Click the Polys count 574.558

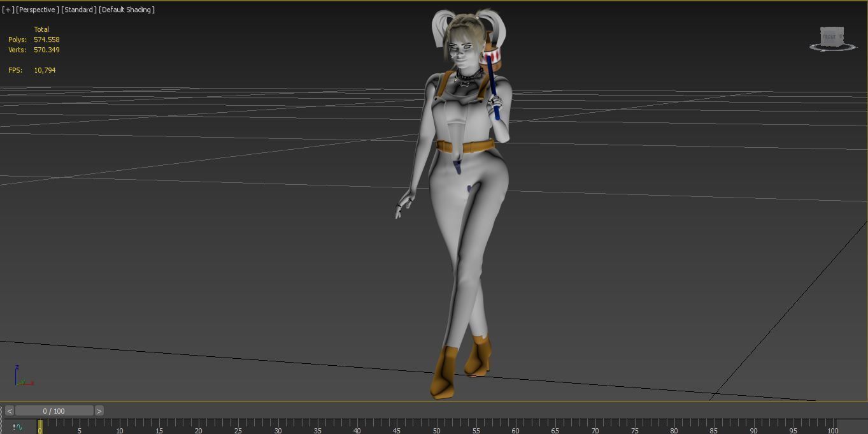(46, 40)
